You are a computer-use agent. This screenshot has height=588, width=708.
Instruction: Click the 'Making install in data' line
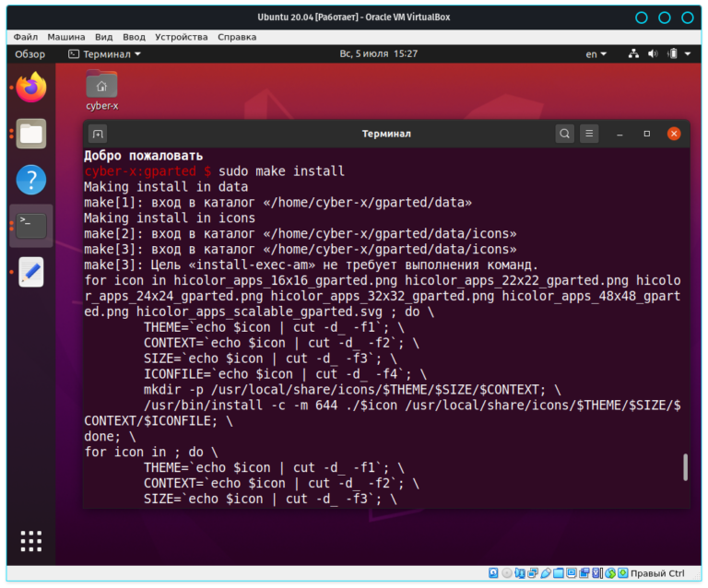pyautogui.click(x=166, y=187)
